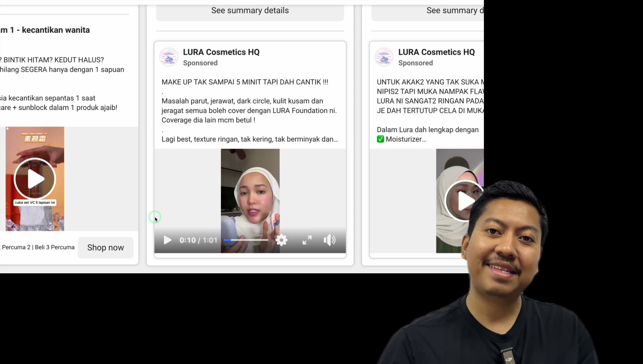
Task: Play the orange skincare video thumbnail
Action: tap(35, 179)
